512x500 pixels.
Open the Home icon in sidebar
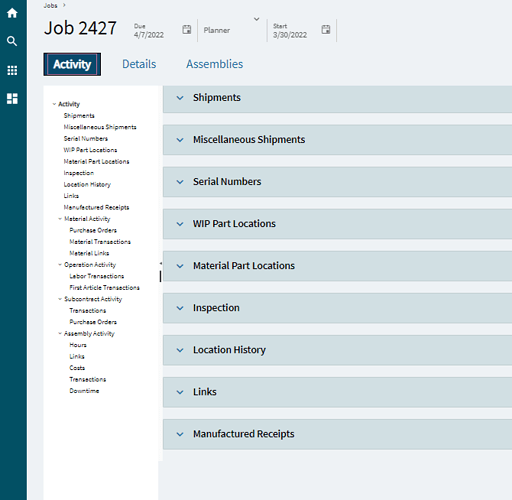click(12, 13)
